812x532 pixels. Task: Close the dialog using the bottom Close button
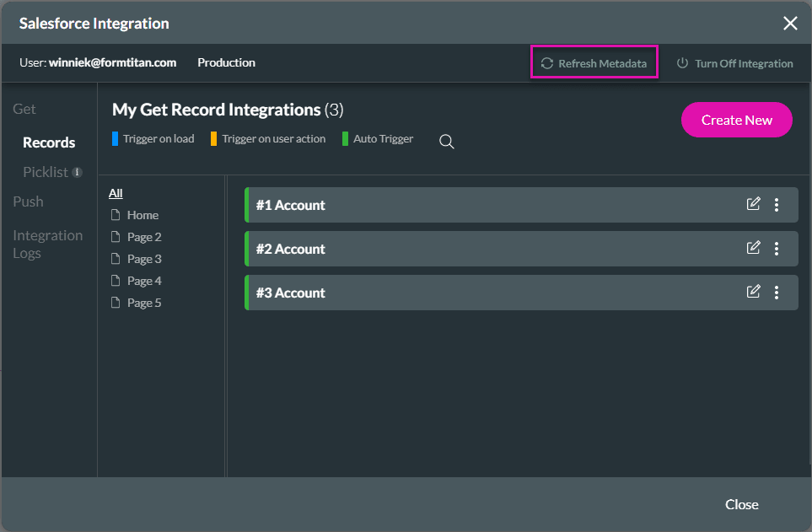(741, 504)
